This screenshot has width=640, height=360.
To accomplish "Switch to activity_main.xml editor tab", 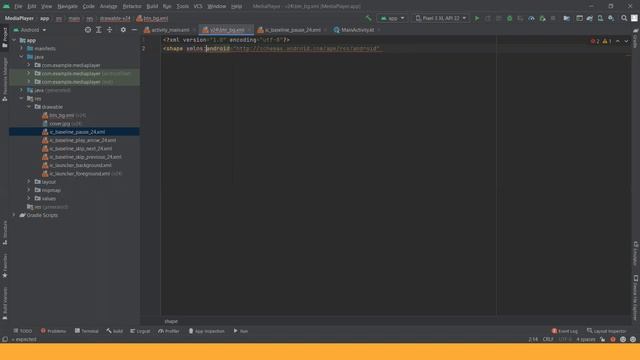I will coord(170,30).
